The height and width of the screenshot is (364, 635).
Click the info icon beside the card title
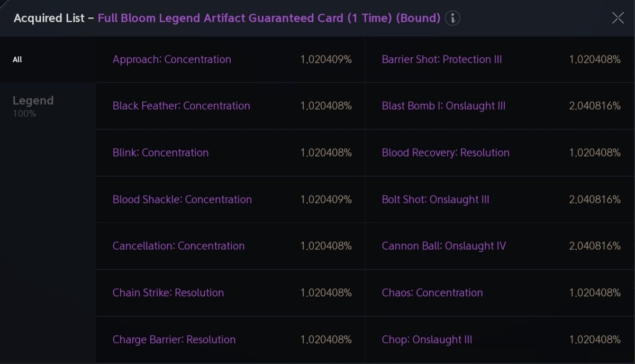(x=452, y=19)
